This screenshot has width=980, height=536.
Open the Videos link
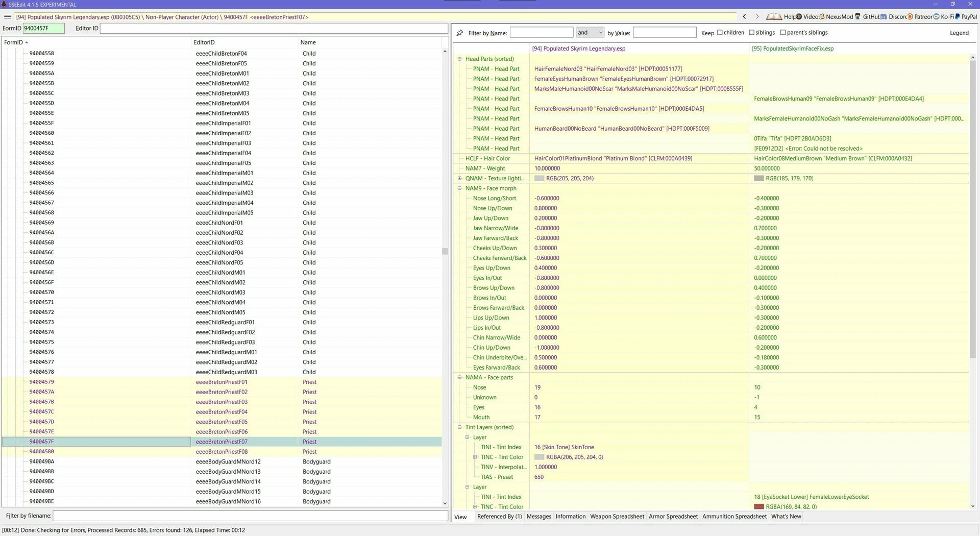pos(807,17)
